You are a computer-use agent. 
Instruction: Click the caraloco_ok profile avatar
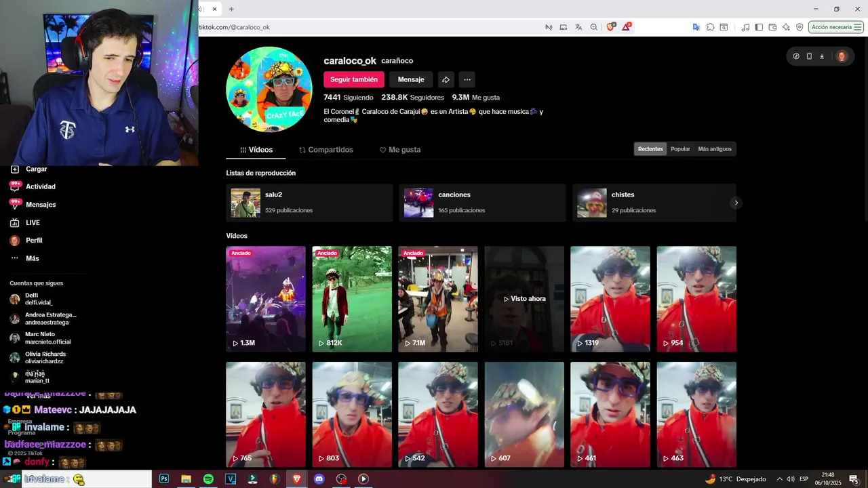269,89
